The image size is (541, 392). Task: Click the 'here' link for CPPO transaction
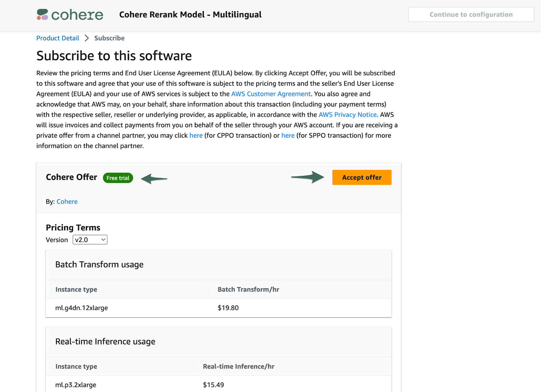(x=196, y=136)
